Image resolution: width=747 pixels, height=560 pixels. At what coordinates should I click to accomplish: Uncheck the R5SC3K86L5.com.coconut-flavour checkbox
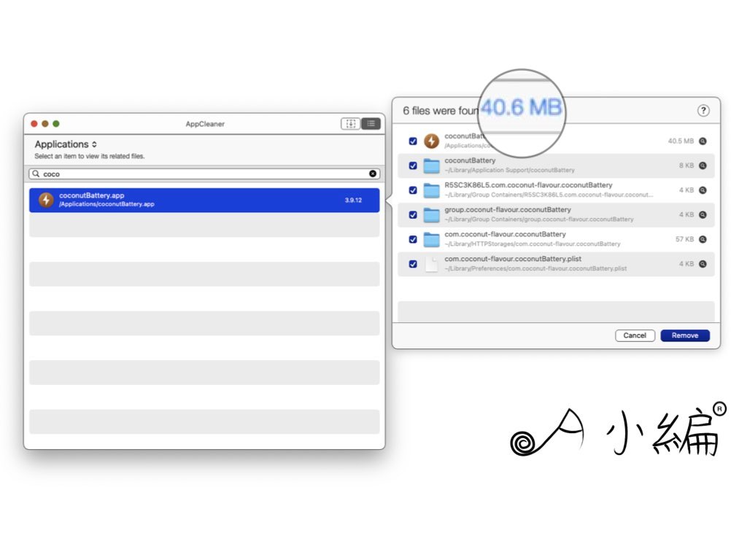click(413, 190)
